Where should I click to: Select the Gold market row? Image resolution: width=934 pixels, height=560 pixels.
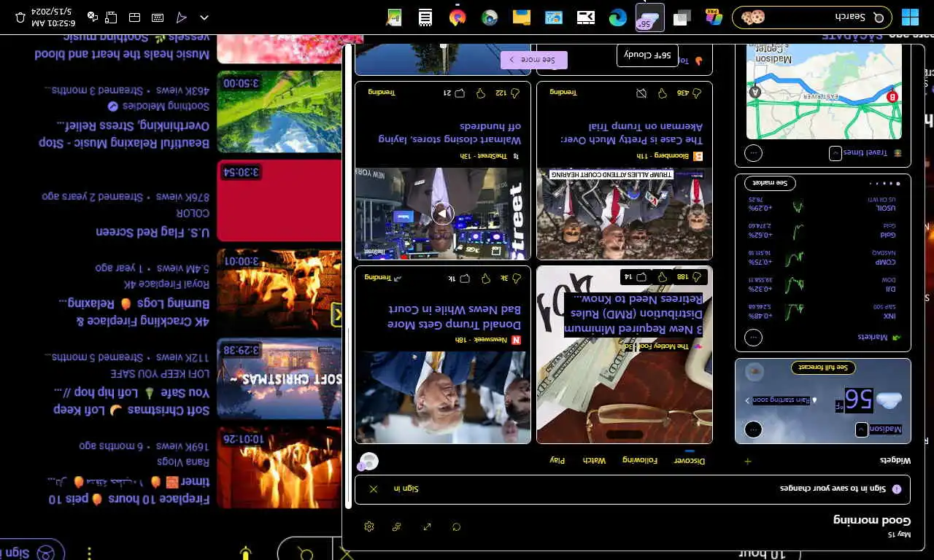(x=822, y=230)
